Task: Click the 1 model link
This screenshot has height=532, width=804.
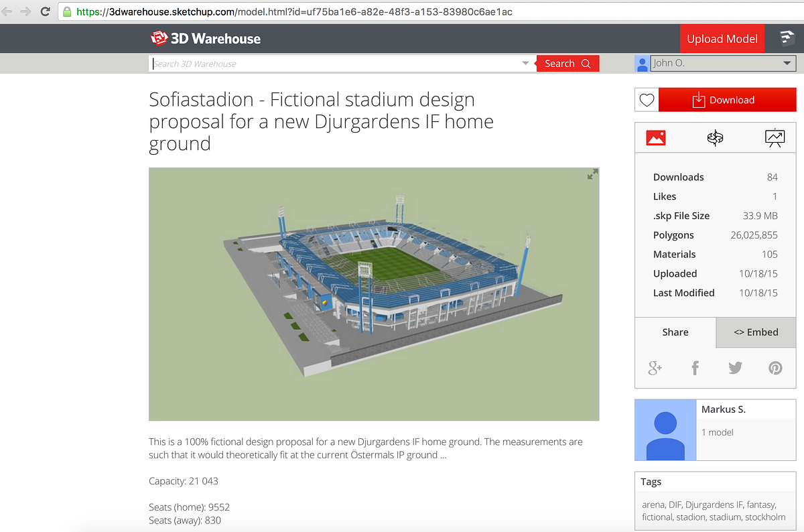Action: coord(718,432)
